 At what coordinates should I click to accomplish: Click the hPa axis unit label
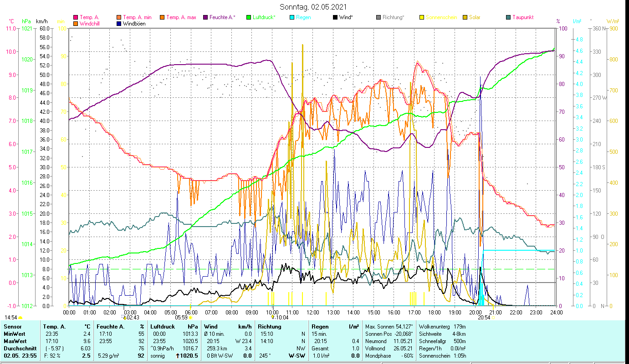tap(26, 21)
